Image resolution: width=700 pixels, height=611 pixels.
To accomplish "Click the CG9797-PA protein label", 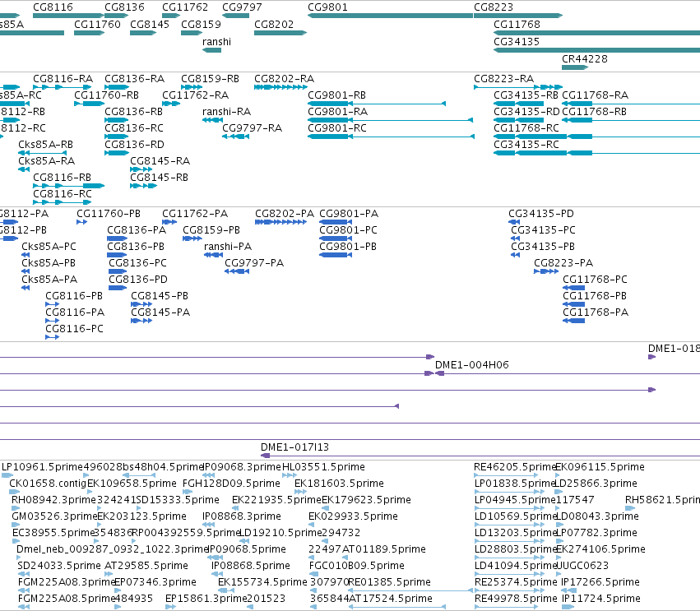I will 254,263.
